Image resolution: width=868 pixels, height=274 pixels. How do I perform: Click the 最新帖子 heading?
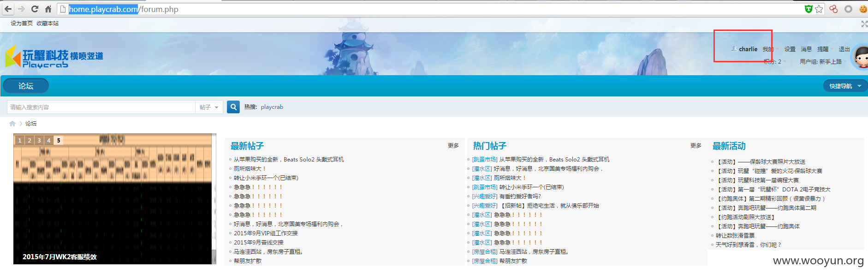[247, 146]
